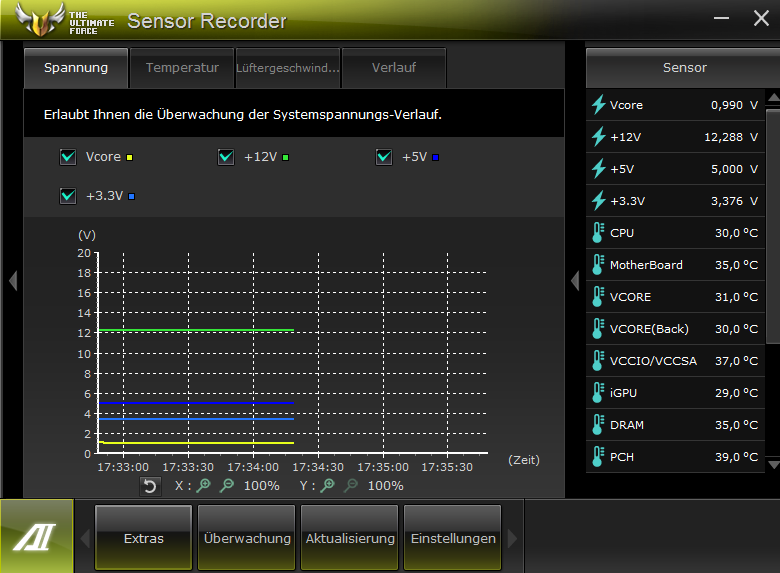The width and height of the screenshot is (780, 573).
Task: Open the Einstellungen button
Action: click(453, 538)
